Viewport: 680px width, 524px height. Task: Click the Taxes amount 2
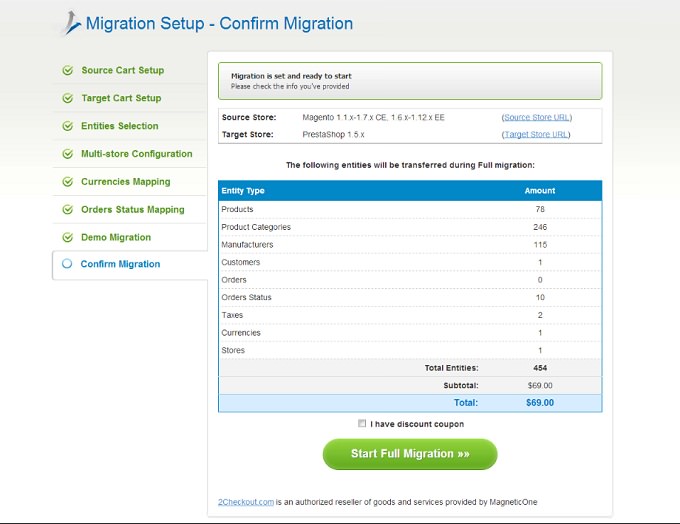tap(540, 315)
